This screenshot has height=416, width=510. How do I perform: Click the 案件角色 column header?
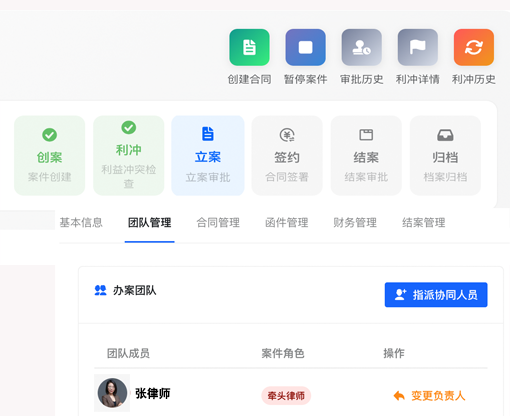click(283, 353)
